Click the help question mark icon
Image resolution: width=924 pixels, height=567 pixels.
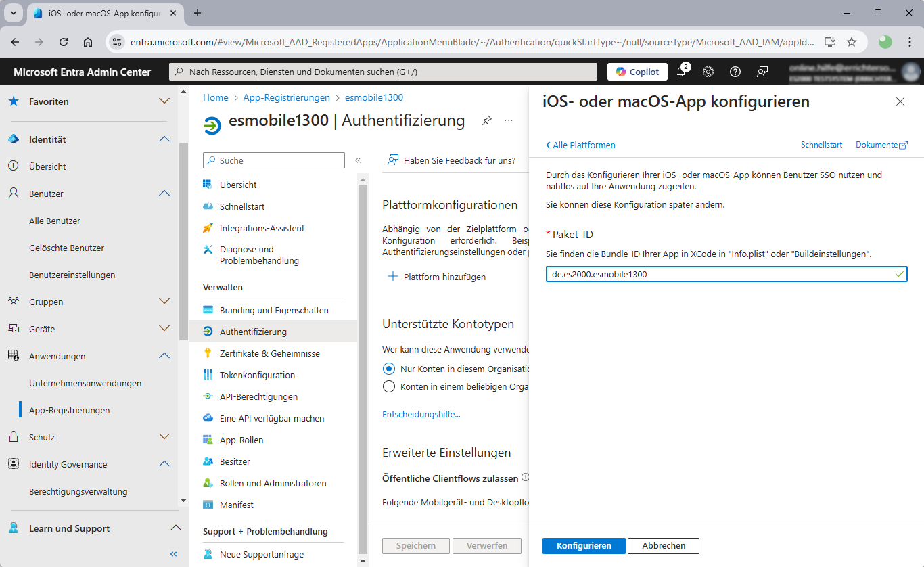[x=735, y=72]
